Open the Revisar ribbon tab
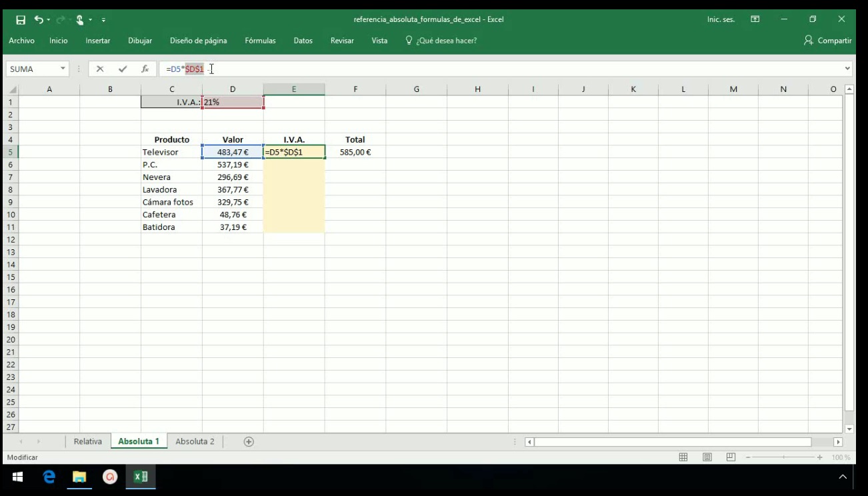The height and width of the screenshot is (496, 868). 342,41
